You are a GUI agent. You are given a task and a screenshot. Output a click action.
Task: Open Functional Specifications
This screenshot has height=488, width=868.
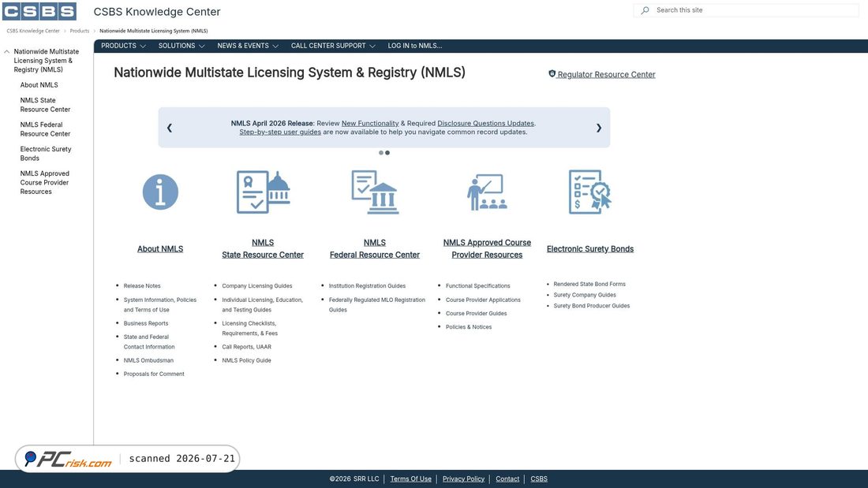click(477, 286)
